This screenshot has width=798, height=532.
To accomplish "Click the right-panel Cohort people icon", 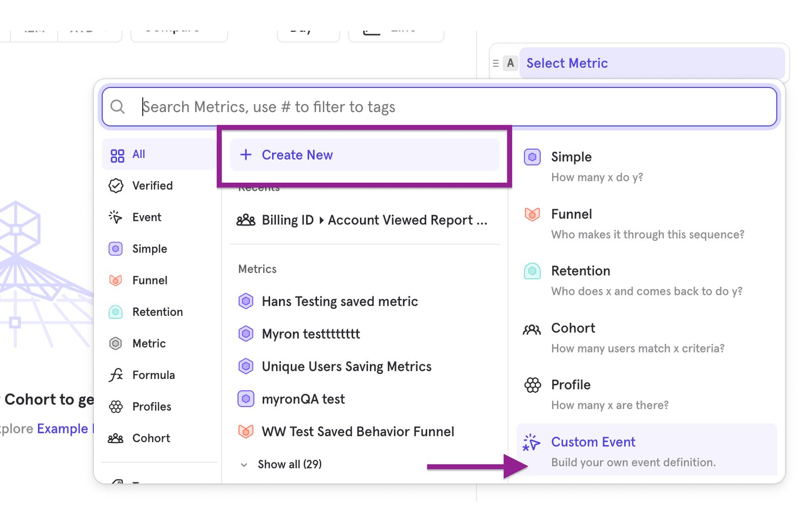I will point(532,329).
